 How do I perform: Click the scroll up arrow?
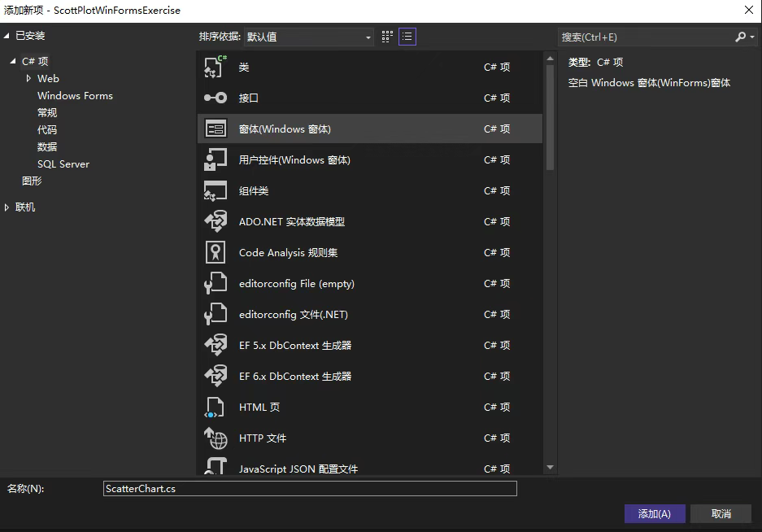pos(550,59)
